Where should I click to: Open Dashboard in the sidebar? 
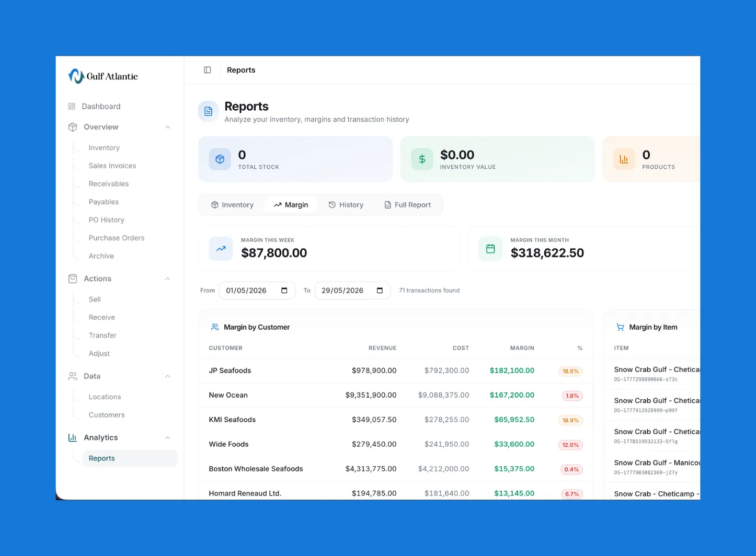coord(101,106)
